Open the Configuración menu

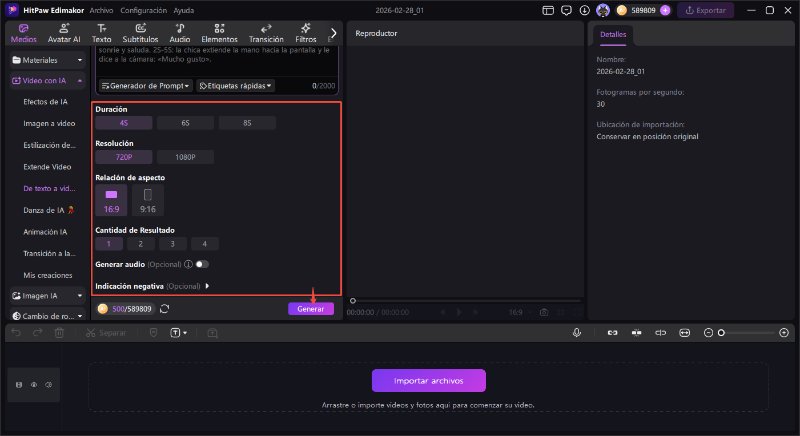click(143, 10)
